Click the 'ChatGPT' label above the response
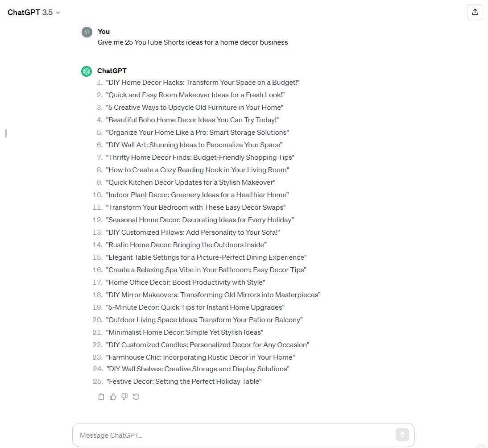Viewport: 488px width, 448px height. 112,71
